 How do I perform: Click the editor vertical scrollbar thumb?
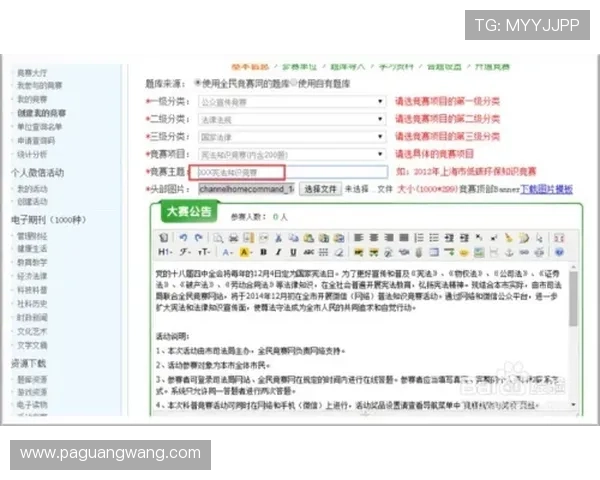573,299
